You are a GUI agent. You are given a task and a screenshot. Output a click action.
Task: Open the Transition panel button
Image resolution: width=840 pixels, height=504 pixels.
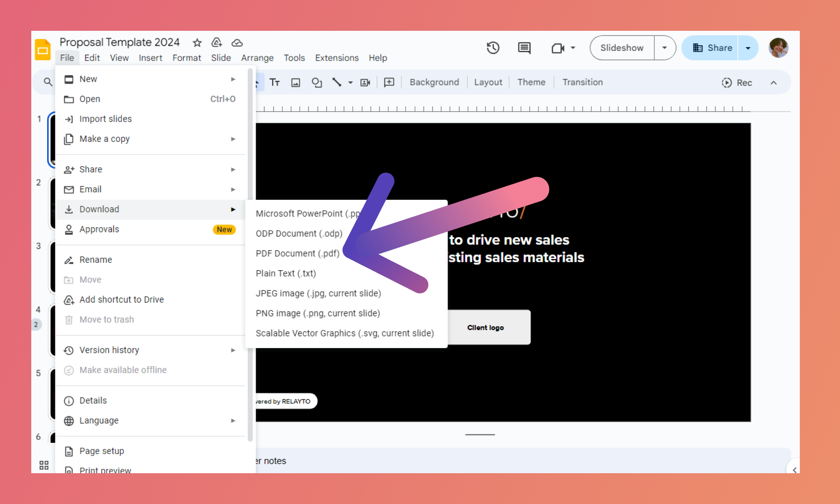[x=583, y=82]
